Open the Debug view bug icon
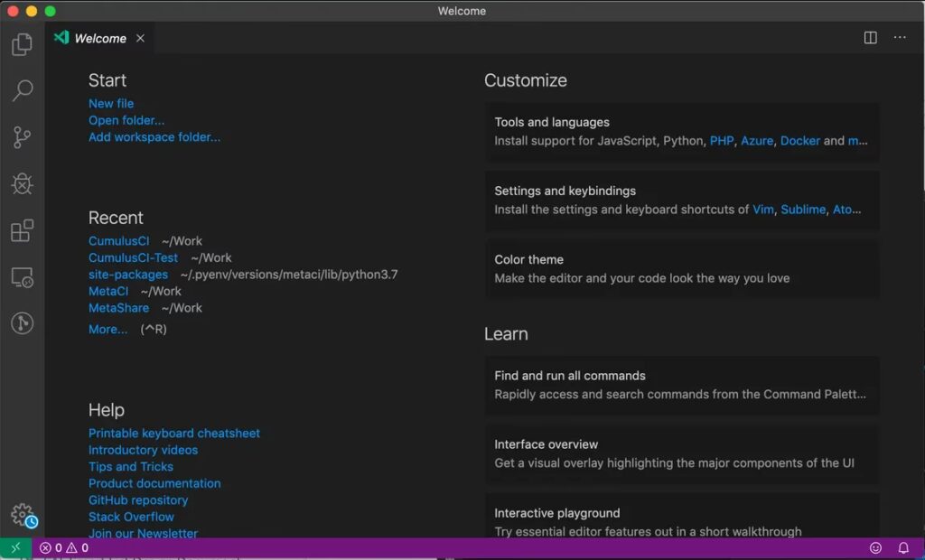925x560 pixels. pos(22,183)
